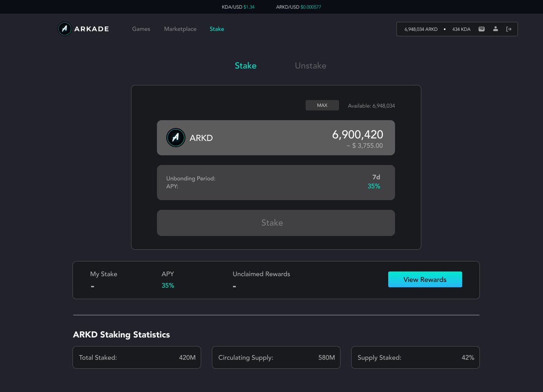Click the profile account icon
Viewport: 543px width, 392px height.
495,28
